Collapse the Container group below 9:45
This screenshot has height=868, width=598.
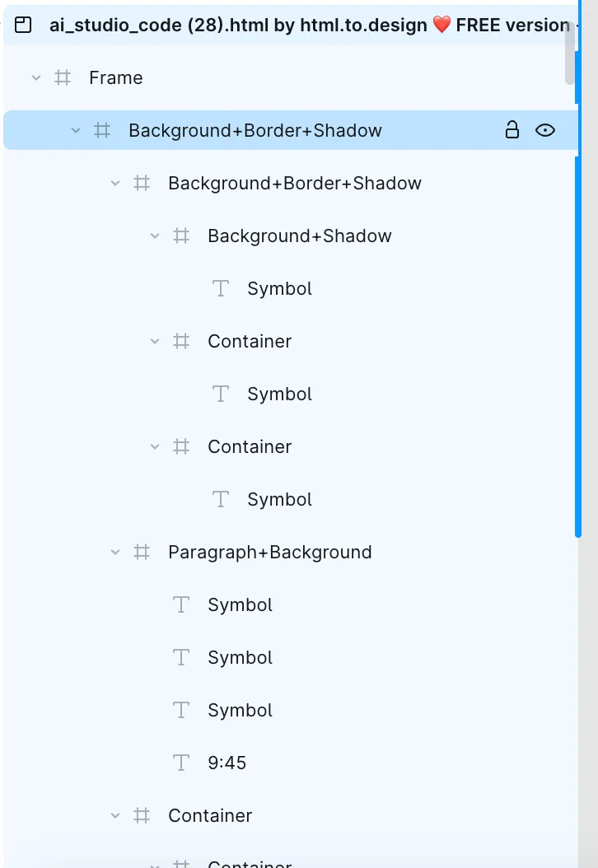[115, 815]
